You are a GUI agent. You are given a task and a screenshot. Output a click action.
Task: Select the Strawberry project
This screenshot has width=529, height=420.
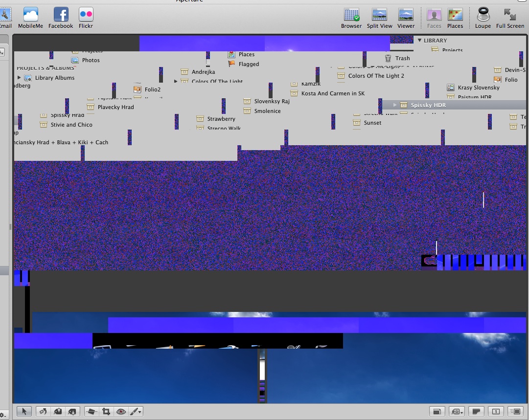click(216, 119)
